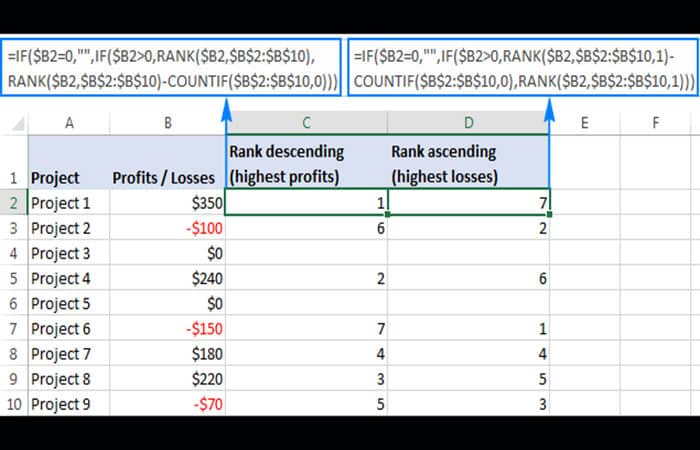The image size is (700, 450).
Task: Select Project 7 rank ascending value 4
Action: point(468,353)
